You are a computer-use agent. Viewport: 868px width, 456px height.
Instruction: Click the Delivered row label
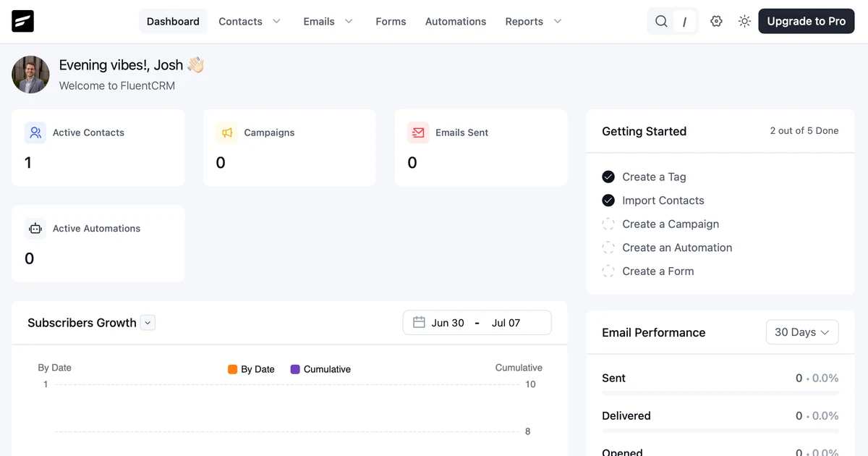(x=626, y=415)
